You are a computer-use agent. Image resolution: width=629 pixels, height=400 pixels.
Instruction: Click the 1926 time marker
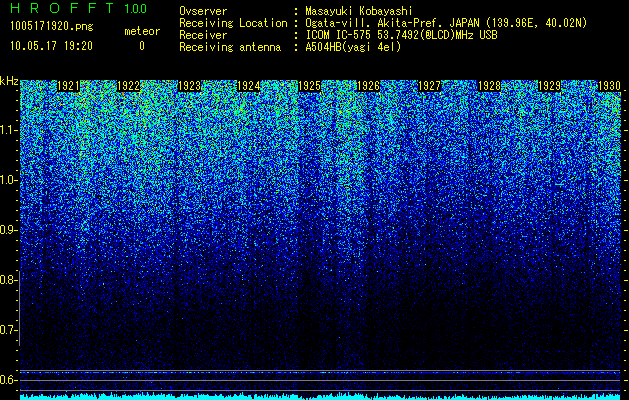tap(368, 86)
